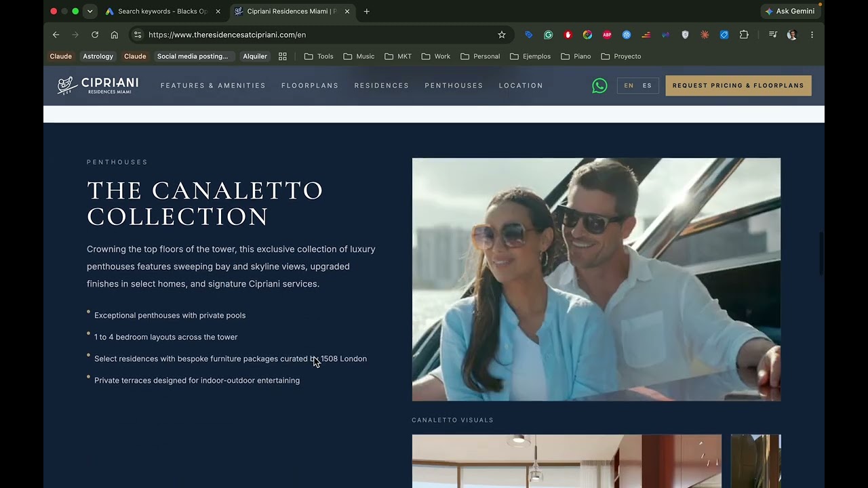Open the Penthouses nav item
868x488 pixels.
pos(454,85)
